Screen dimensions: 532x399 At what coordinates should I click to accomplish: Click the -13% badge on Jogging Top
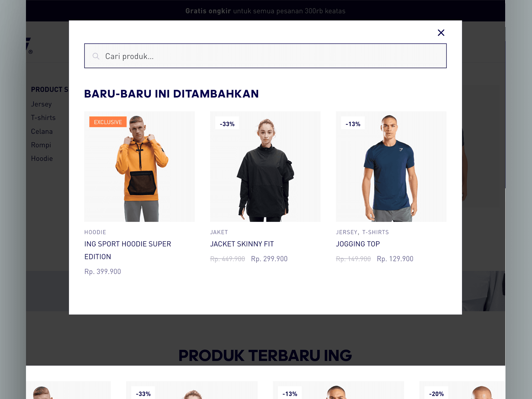353,124
